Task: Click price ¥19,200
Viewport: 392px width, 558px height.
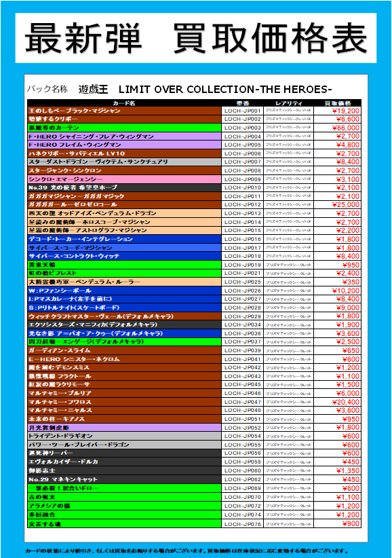Action: (345, 111)
